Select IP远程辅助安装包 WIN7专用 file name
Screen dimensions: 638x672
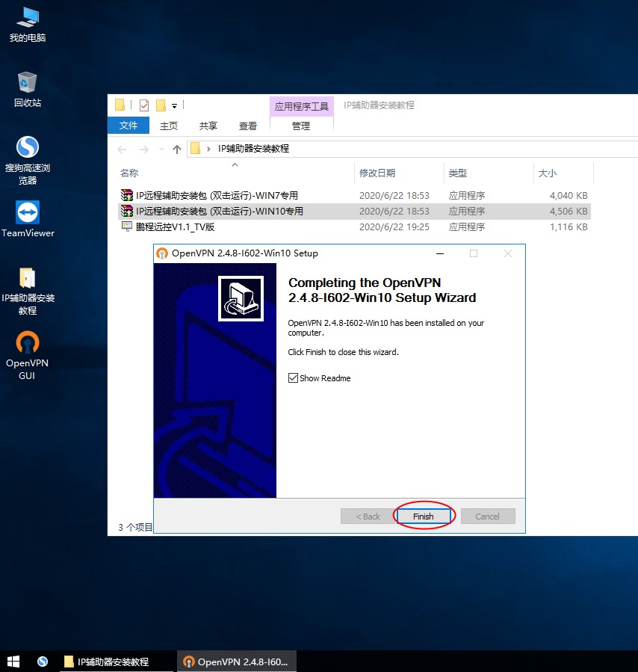[x=217, y=196]
